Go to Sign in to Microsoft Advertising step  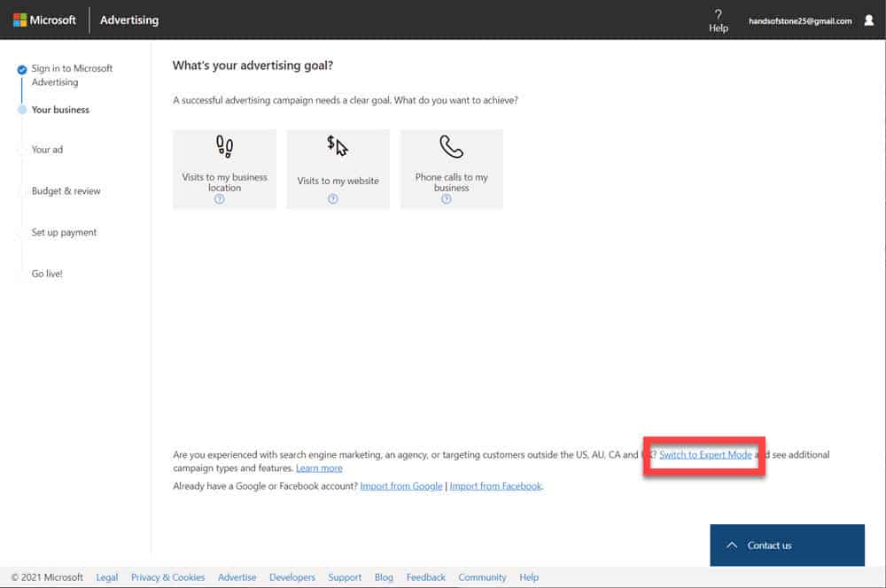pyautogui.click(x=72, y=75)
